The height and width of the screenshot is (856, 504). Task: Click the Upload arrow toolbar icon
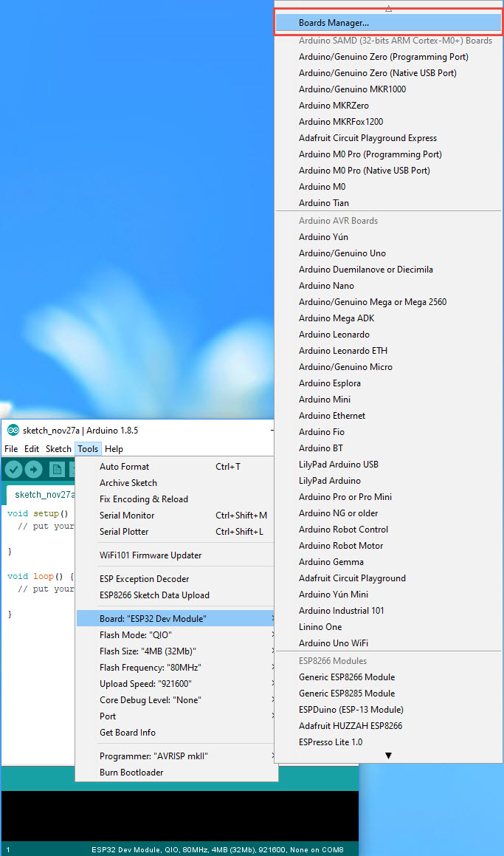34,469
